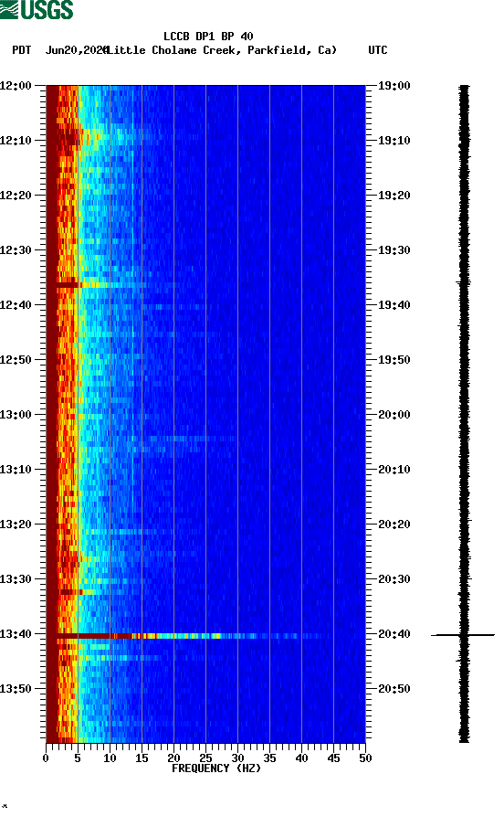Screen dimensions: 504x816
Task: Click the 19:50 UTC time label
Action: point(394,360)
